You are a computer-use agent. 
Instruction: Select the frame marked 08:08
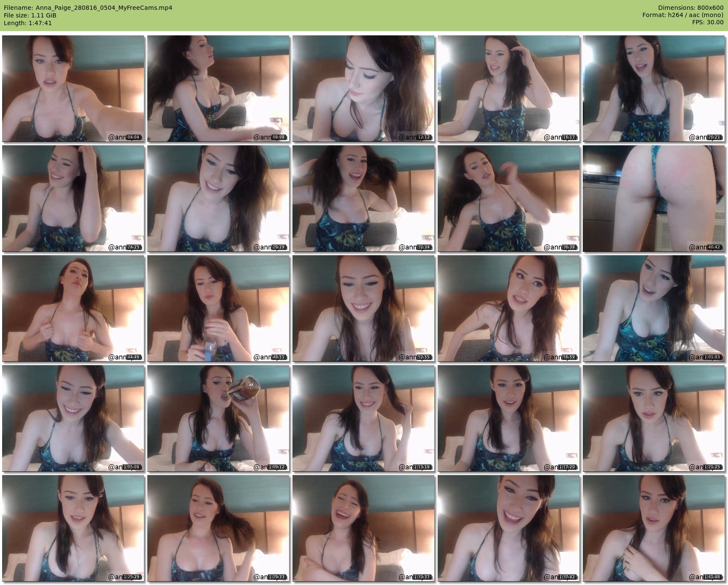(218, 89)
